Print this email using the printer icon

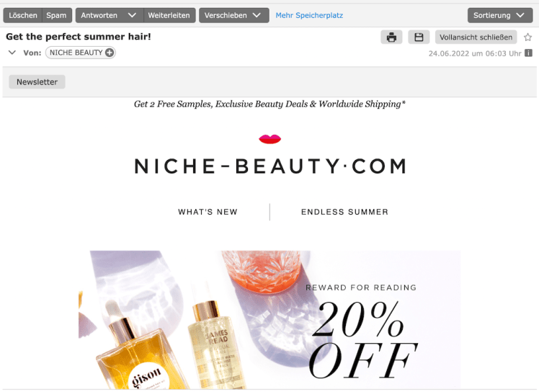(391, 37)
